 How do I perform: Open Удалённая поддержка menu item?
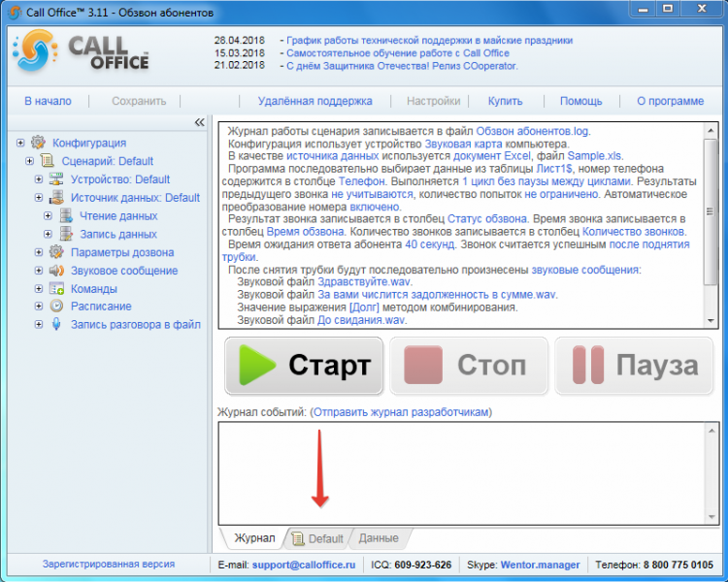pyautogui.click(x=314, y=101)
